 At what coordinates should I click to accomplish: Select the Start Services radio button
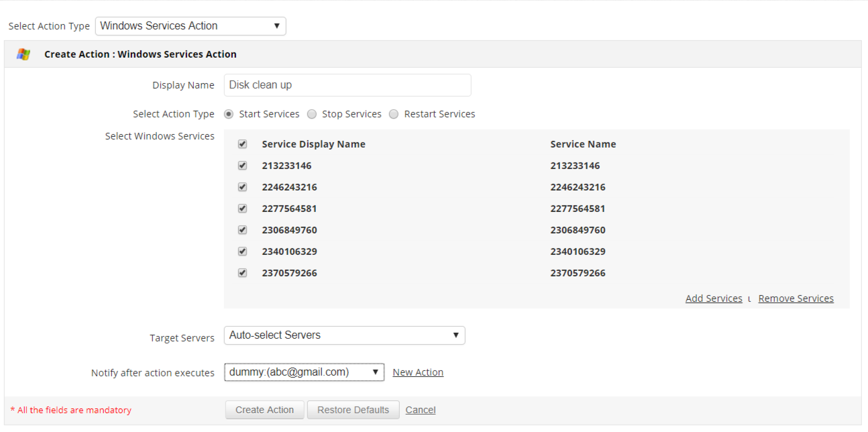229,114
